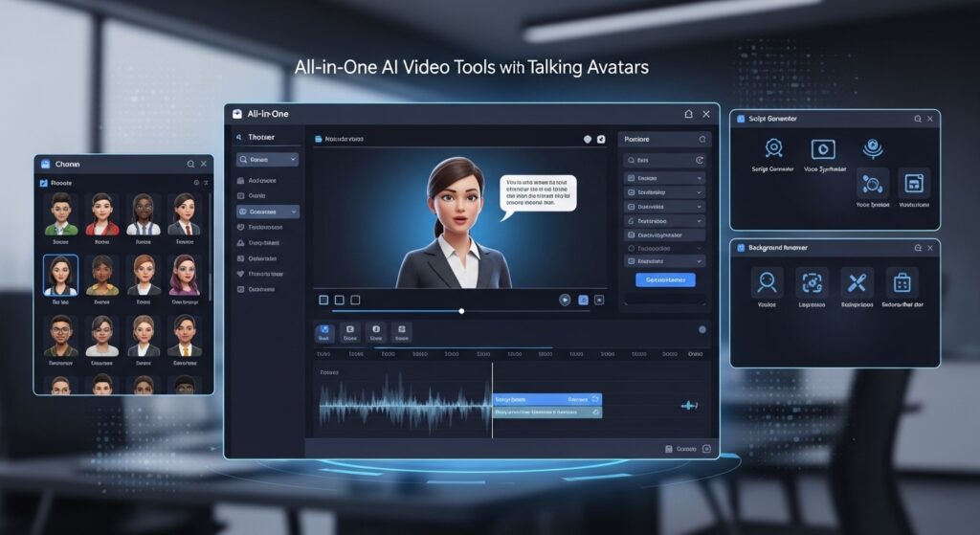The width and height of the screenshot is (980, 535).
Task: Click the export icon at bottom-right of main window
Action: pyautogui.click(x=707, y=449)
